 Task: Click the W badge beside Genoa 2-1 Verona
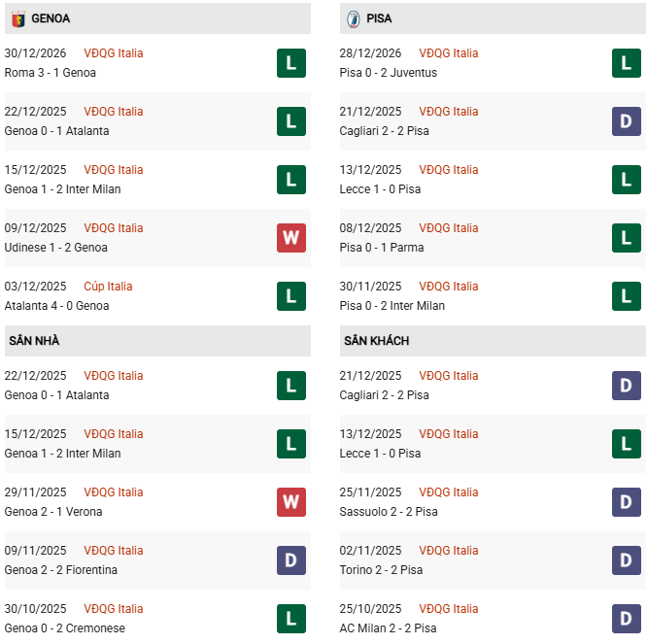coord(290,502)
